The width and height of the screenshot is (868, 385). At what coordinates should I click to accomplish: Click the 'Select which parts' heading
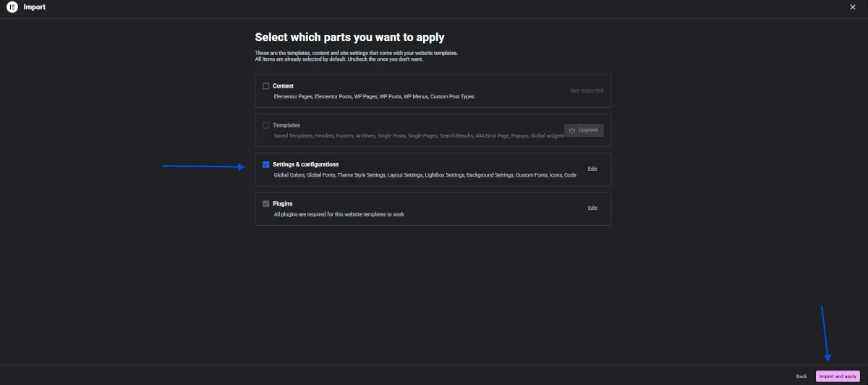(349, 37)
